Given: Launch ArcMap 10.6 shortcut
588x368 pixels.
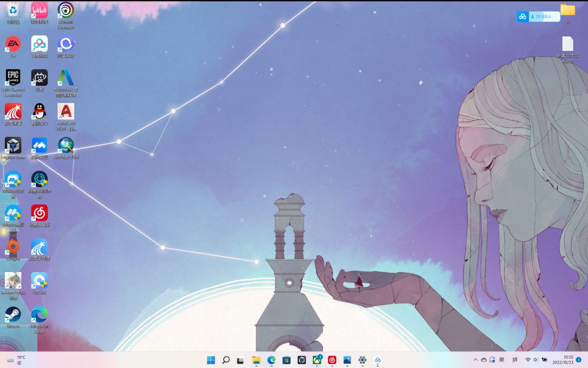Looking at the screenshot, I should coord(66,148).
